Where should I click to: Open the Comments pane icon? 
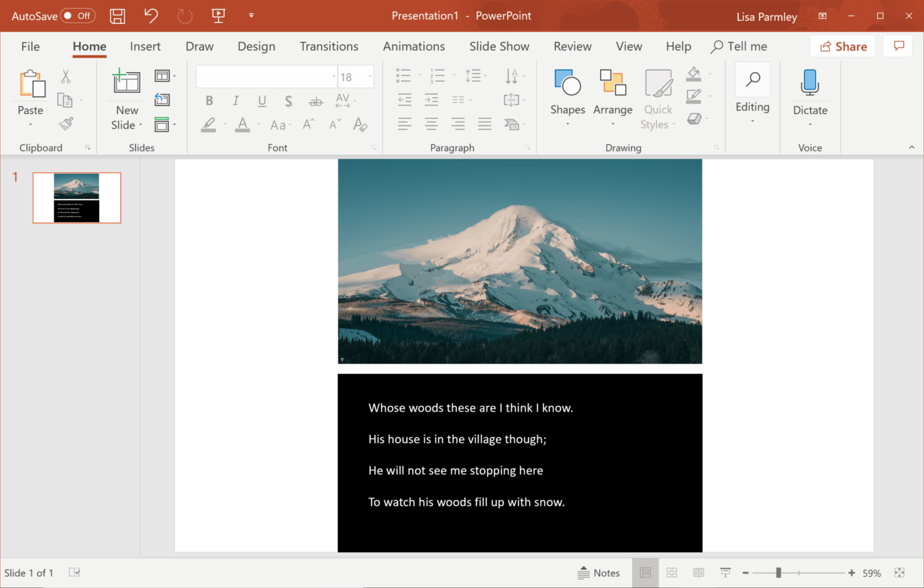pyautogui.click(x=899, y=46)
